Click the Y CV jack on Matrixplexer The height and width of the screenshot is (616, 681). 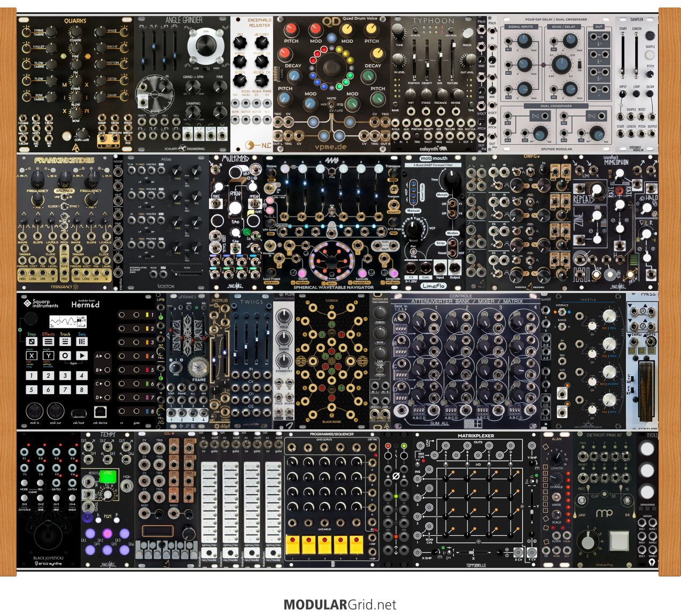click(x=532, y=552)
